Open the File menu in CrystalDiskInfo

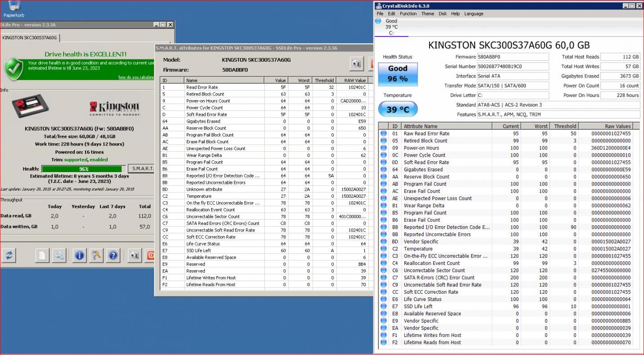(381, 14)
